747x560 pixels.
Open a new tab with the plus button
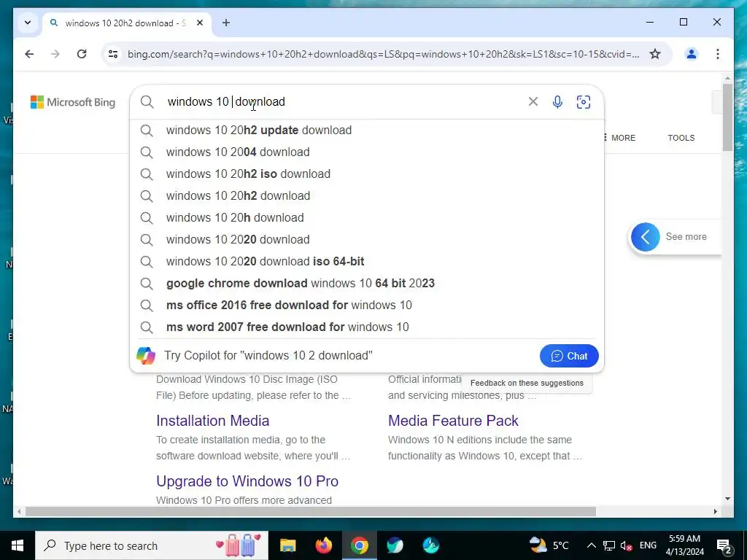pos(226,23)
